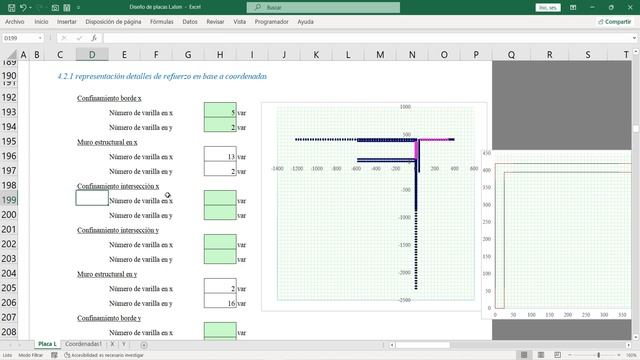The width and height of the screenshot is (640, 360).
Task: Confirm entry with the checkmark icon
Action: click(x=79, y=38)
